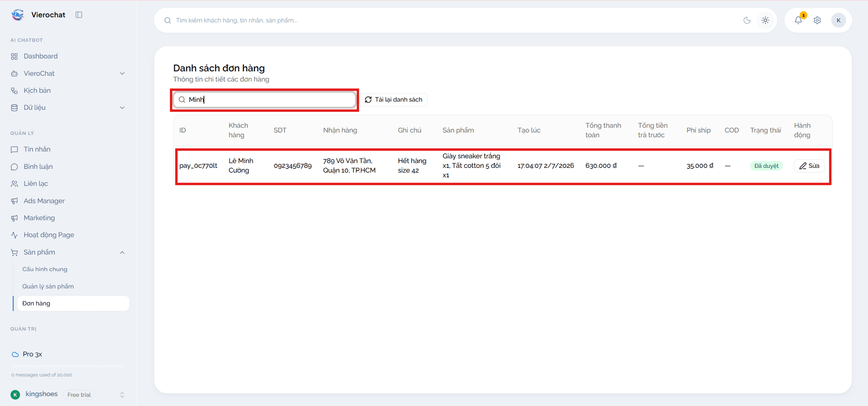Click Tải lại danh sách button

393,100
